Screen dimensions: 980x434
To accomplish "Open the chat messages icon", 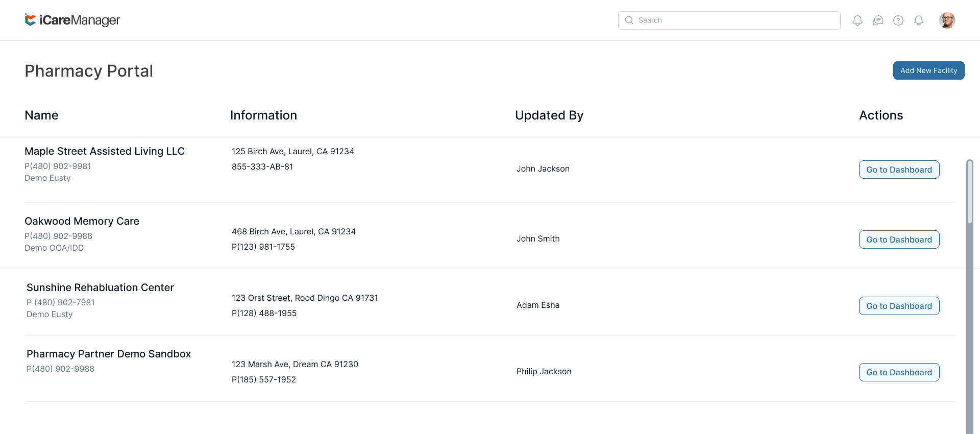I will coord(878,20).
